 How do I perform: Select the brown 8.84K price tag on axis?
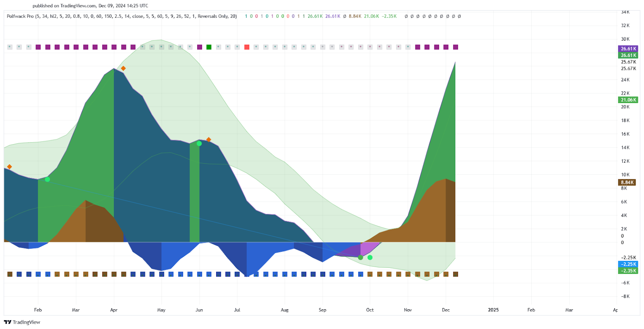(627, 182)
